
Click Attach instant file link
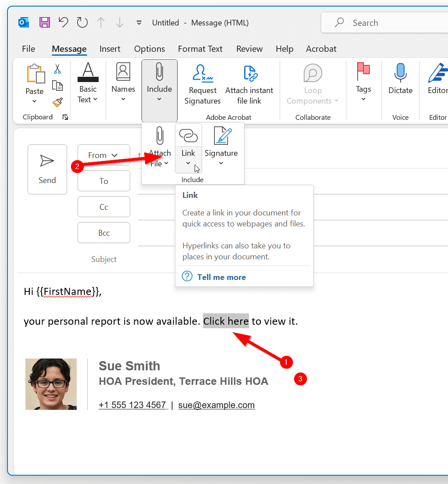click(249, 83)
